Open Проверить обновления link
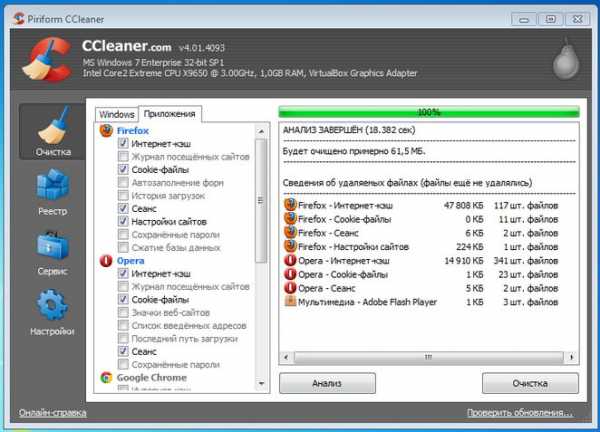The height and width of the screenshot is (432, 600). 520,412
